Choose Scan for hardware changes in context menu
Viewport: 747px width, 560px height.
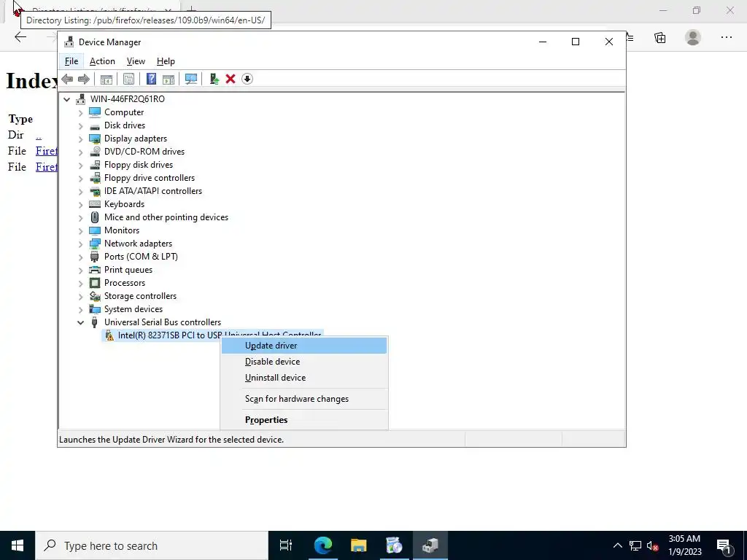click(x=304, y=399)
